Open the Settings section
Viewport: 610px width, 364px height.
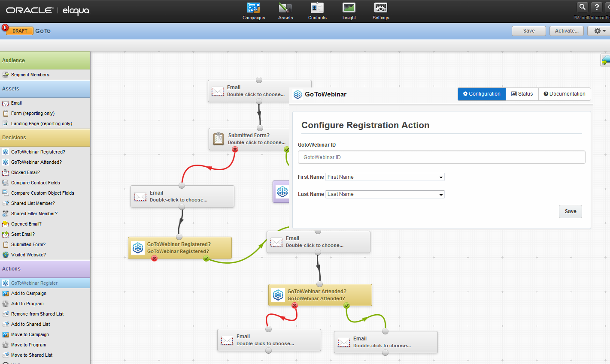tap(380, 11)
